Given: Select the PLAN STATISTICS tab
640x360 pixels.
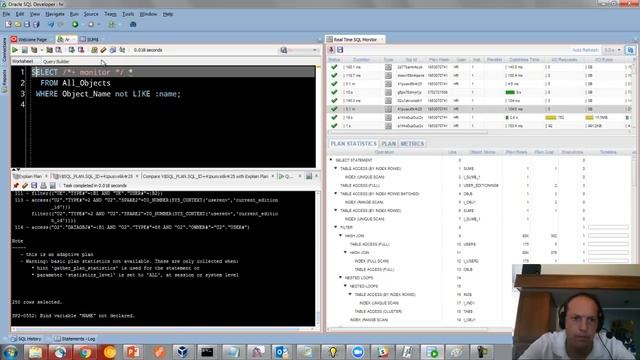Looking at the screenshot, I should coord(353,144).
